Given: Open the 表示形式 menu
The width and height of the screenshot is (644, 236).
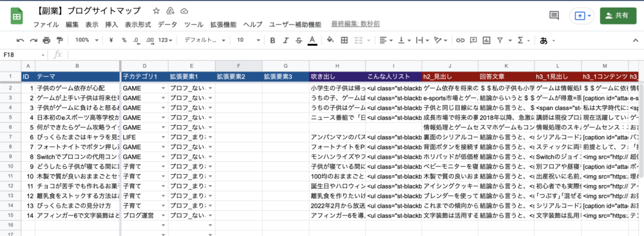Looking at the screenshot, I should 138,25.
